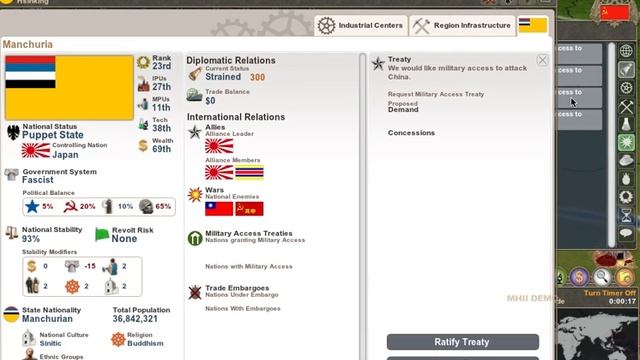Open the gear industry sidebar icon
Screen dimensions: 640x360
click(x=626, y=88)
